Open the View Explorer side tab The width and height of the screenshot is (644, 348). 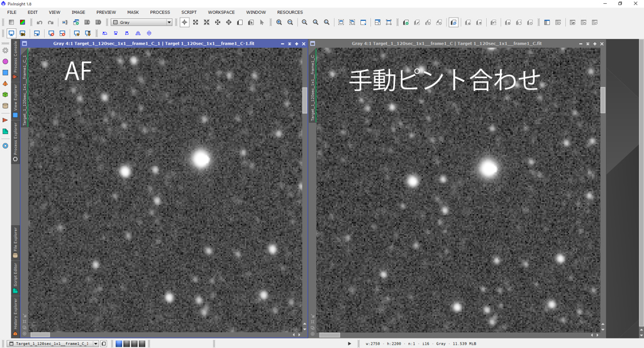(x=15, y=101)
